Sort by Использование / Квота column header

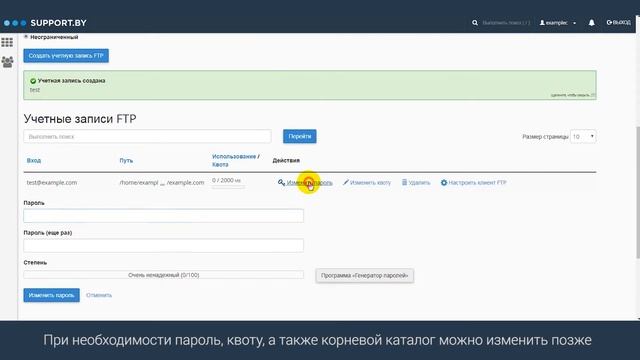(x=236, y=160)
